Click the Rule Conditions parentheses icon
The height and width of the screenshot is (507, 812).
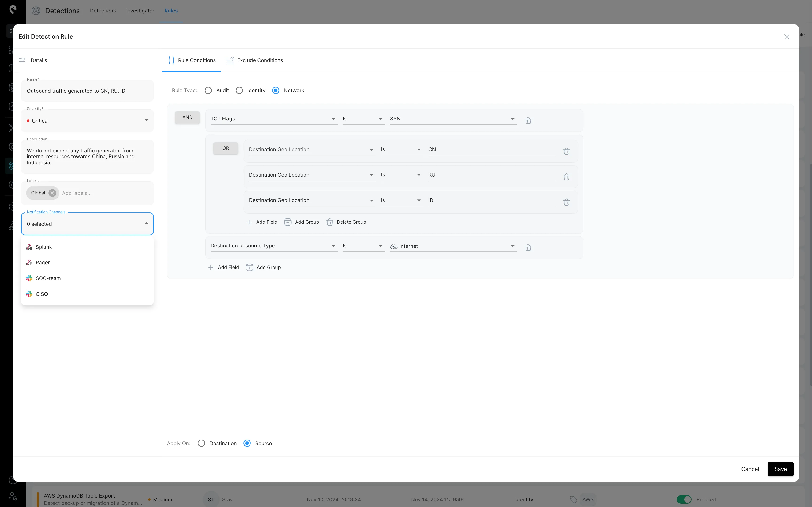[x=171, y=60]
